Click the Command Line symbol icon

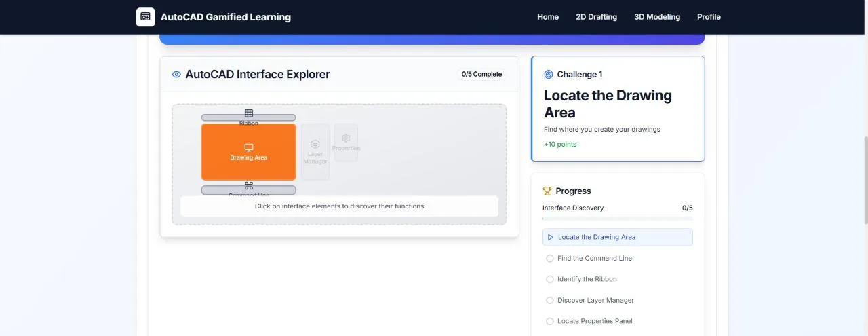point(249,185)
